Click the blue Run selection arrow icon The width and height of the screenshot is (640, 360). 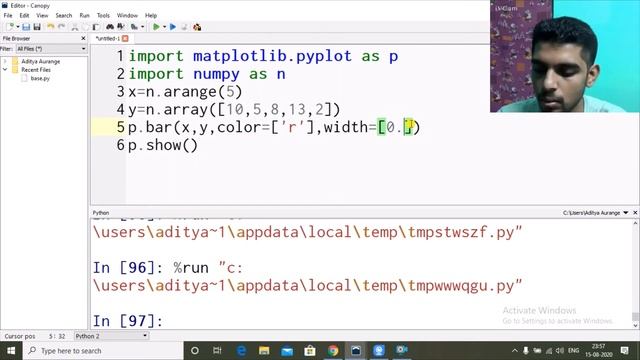tap(173, 27)
